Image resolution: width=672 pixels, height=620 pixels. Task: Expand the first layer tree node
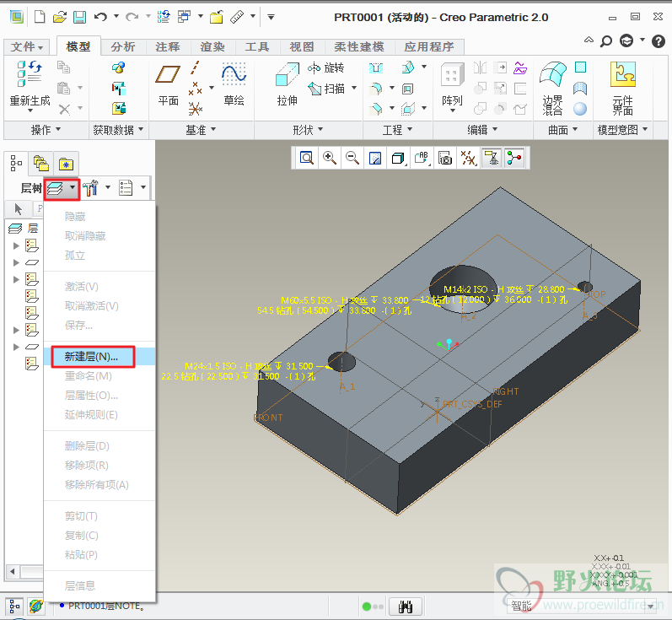(x=16, y=245)
